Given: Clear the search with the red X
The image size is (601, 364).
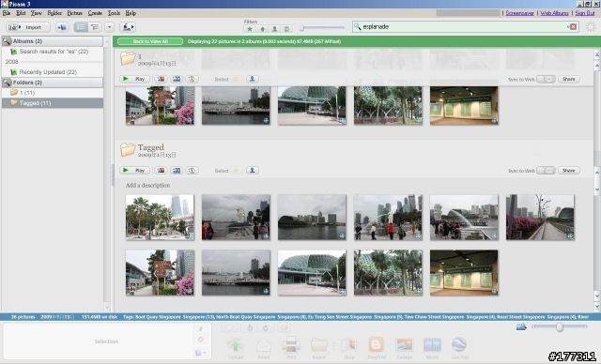Looking at the screenshot, I should (x=573, y=27).
